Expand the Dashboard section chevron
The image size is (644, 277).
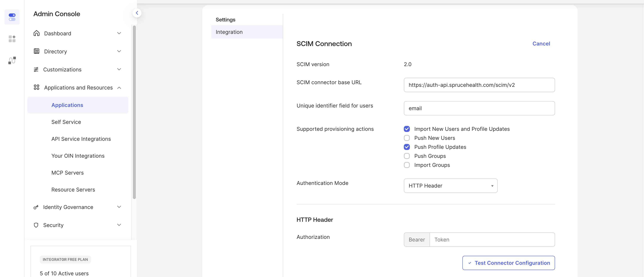pyautogui.click(x=119, y=33)
